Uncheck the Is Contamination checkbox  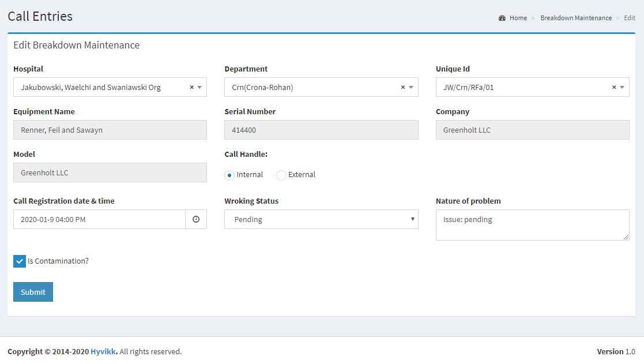pyautogui.click(x=19, y=261)
